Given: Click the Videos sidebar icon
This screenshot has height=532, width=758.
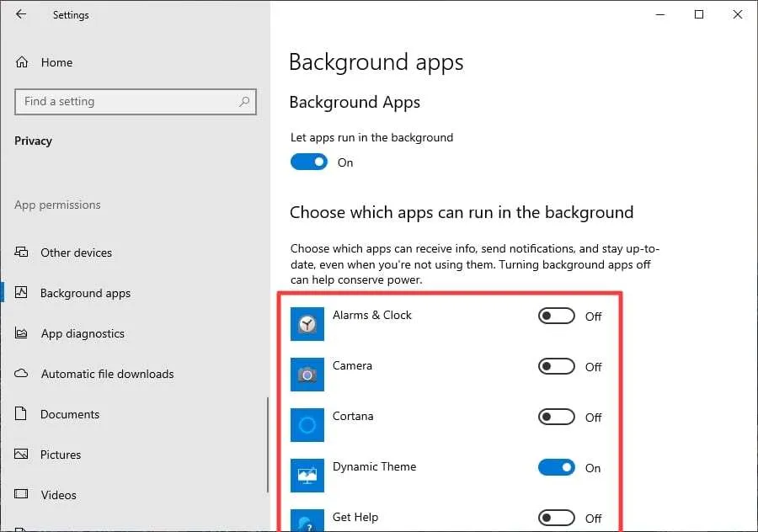Looking at the screenshot, I should coord(21,494).
